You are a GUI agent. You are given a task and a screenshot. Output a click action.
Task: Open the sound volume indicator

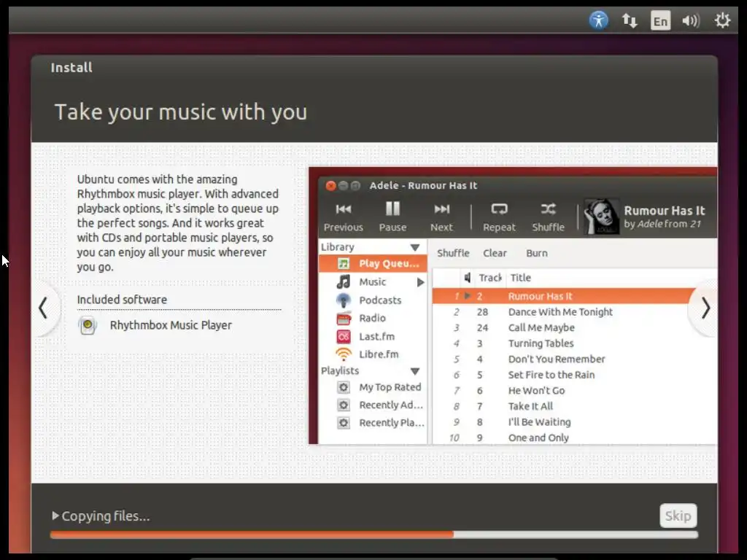tap(690, 20)
